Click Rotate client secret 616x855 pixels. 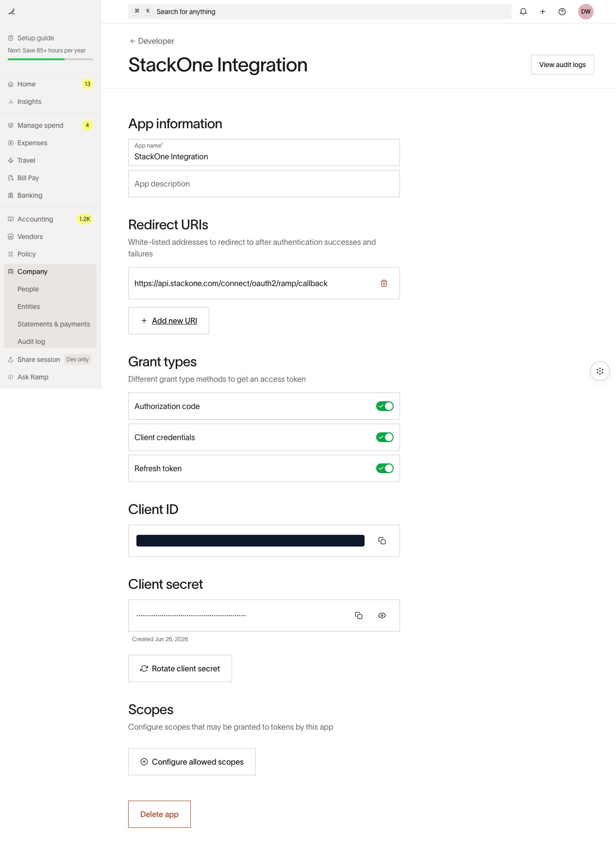tap(180, 668)
